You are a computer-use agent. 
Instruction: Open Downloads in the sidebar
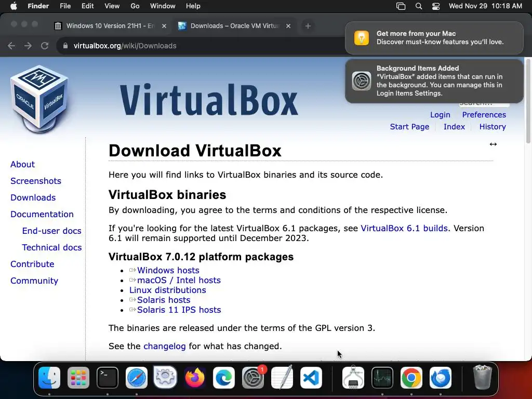pyautogui.click(x=33, y=197)
